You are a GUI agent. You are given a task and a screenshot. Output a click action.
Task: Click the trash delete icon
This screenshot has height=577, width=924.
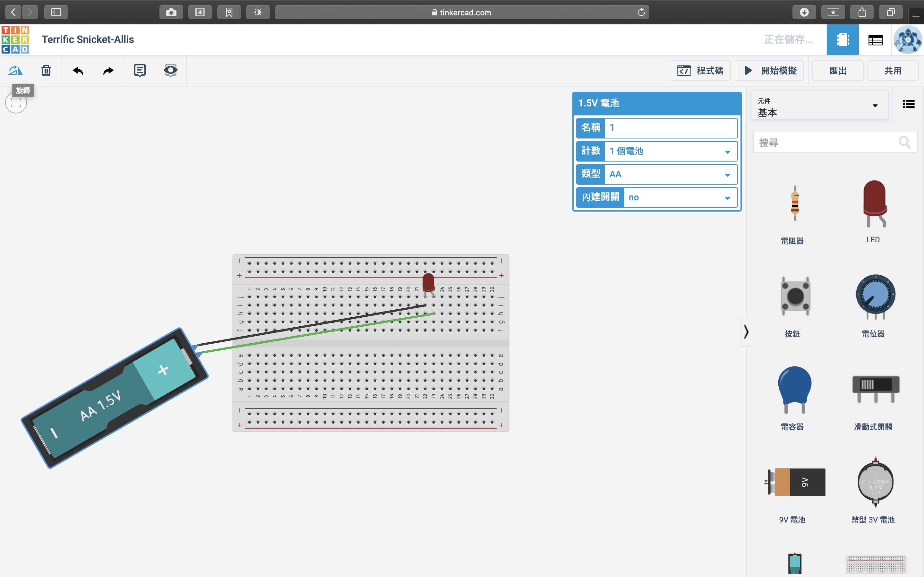tap(46, 70)
